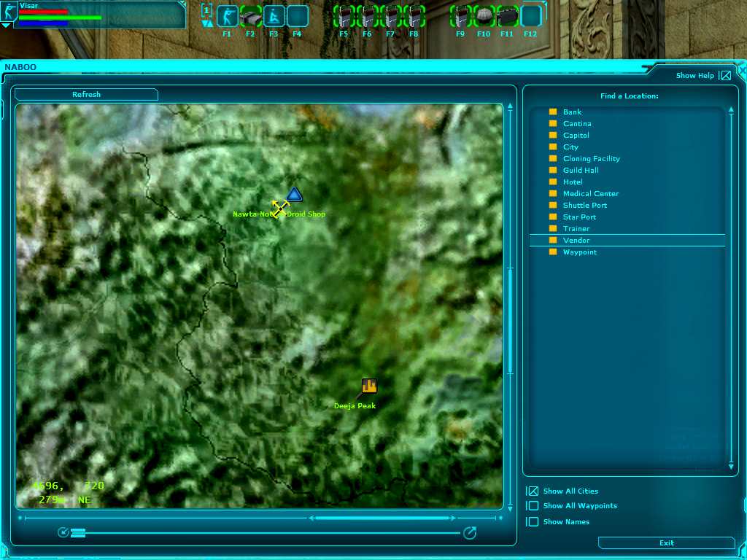The width and height of the screenshot is (747, 560).
Task: Select the empty toolbar slot F4
Action: 298,17
